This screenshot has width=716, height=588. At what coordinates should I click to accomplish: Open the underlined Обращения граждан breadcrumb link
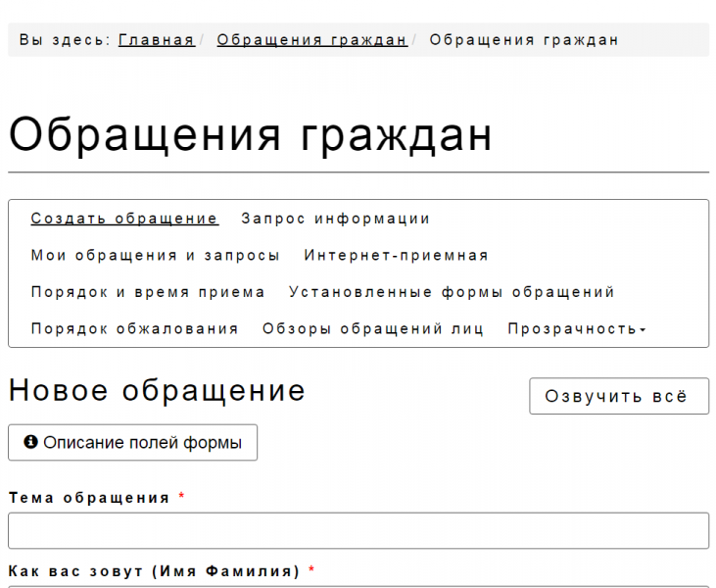(x=311, y=40)
